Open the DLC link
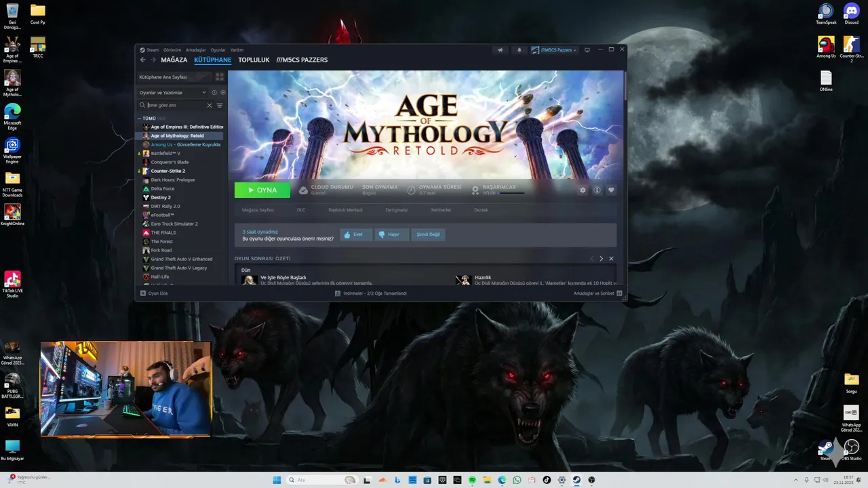This screenshot has height=488, width=868. point(300,210)
